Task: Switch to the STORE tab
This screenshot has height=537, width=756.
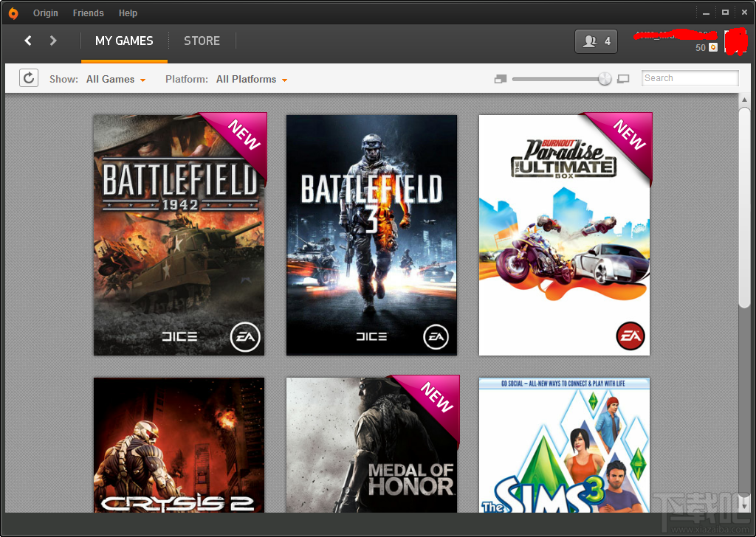Action: tap(202, 41)
